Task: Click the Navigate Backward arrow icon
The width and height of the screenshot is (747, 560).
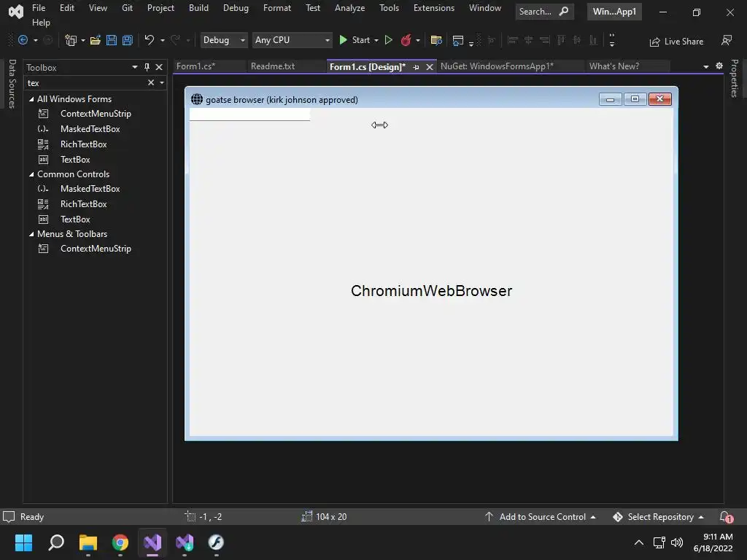Action: [x=23, y=40]
